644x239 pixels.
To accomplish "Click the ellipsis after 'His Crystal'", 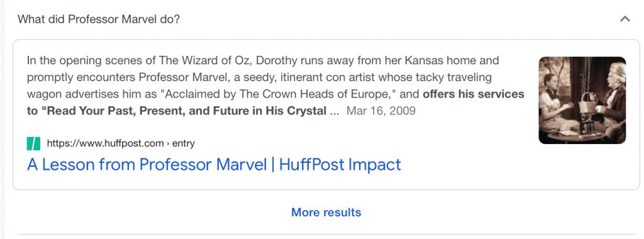I will [x=335, y=112].
